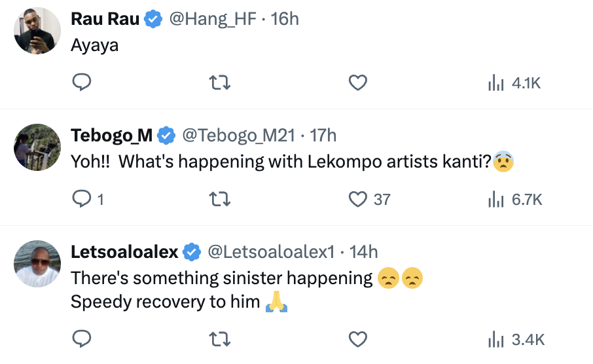The image size is (593, 364).
Task: Retweet Letsoaloalex's speedy recovery post
Action: [219, 339]
